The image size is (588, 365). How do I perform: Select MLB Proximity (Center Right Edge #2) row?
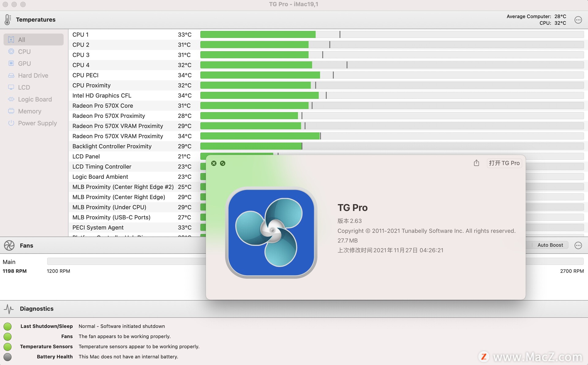(137, 187)
